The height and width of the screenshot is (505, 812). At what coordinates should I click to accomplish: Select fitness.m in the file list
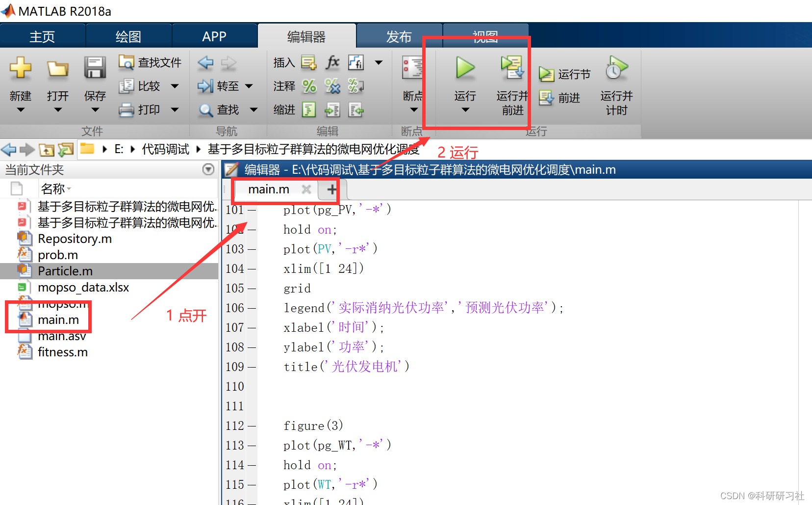point(63,352)
